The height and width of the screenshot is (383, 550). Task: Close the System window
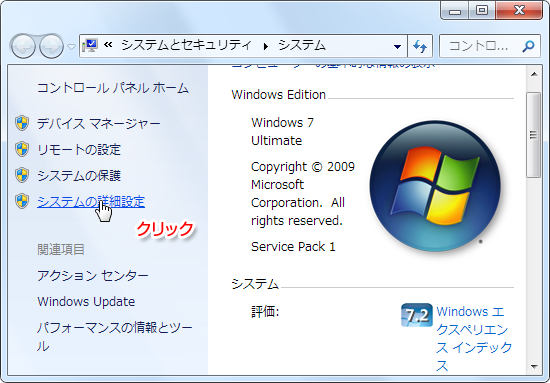click(519, 11)
